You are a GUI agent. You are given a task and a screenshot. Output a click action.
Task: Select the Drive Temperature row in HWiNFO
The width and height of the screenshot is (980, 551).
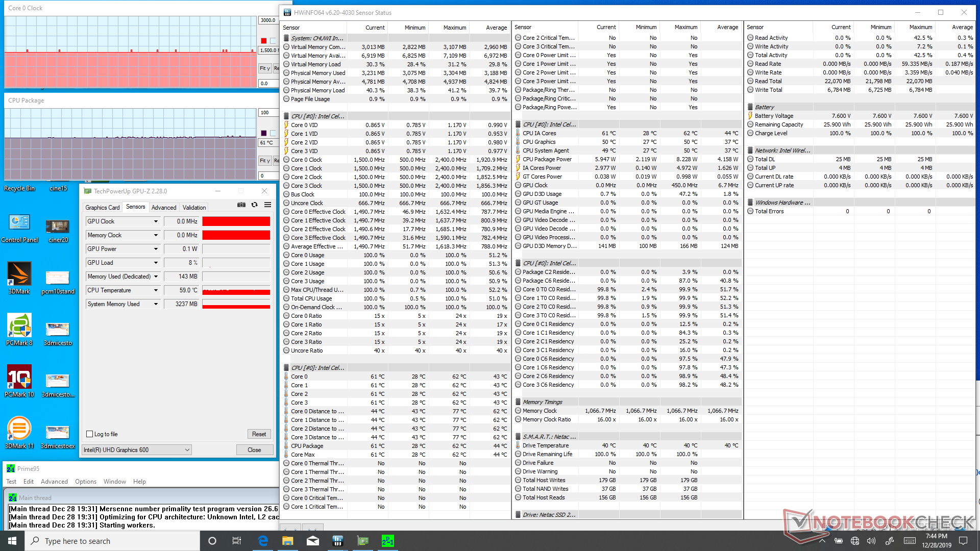[x=627, y=445]
